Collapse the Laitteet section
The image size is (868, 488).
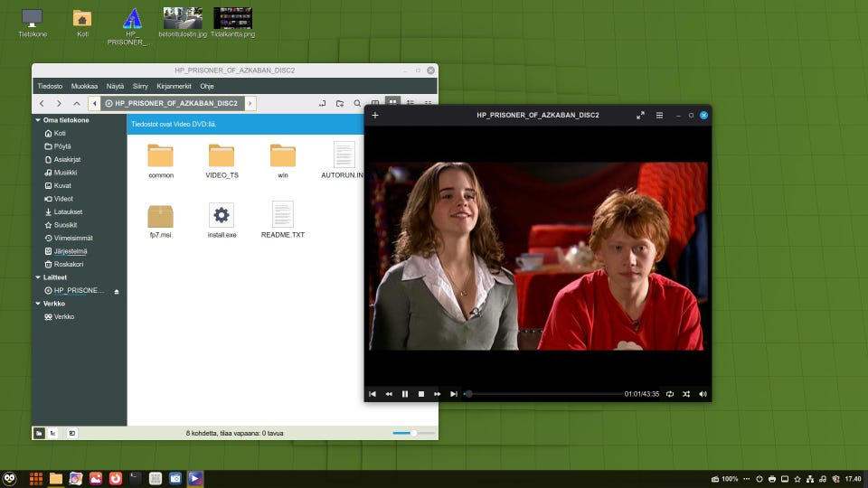click(x=38, y=277)
